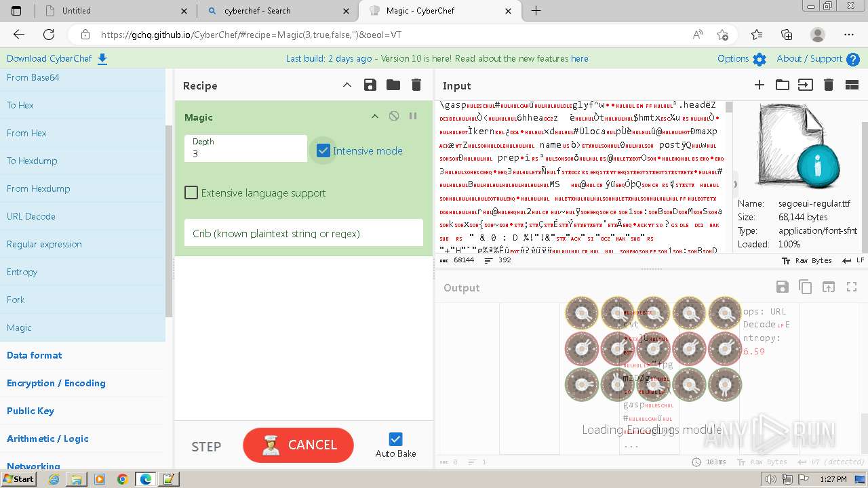The height and width of the screenshot is (488, 868).
Task: Enable Extensive language support
Action: point(191,192)
